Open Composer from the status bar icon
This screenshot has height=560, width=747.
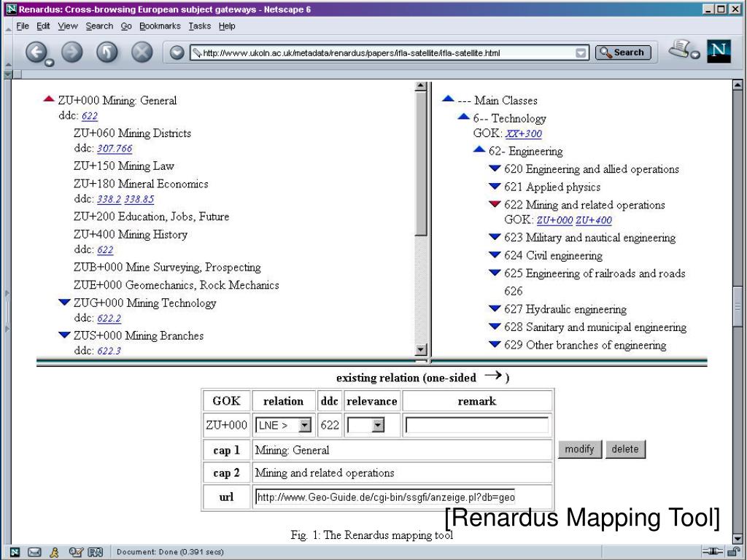[75, 553]
